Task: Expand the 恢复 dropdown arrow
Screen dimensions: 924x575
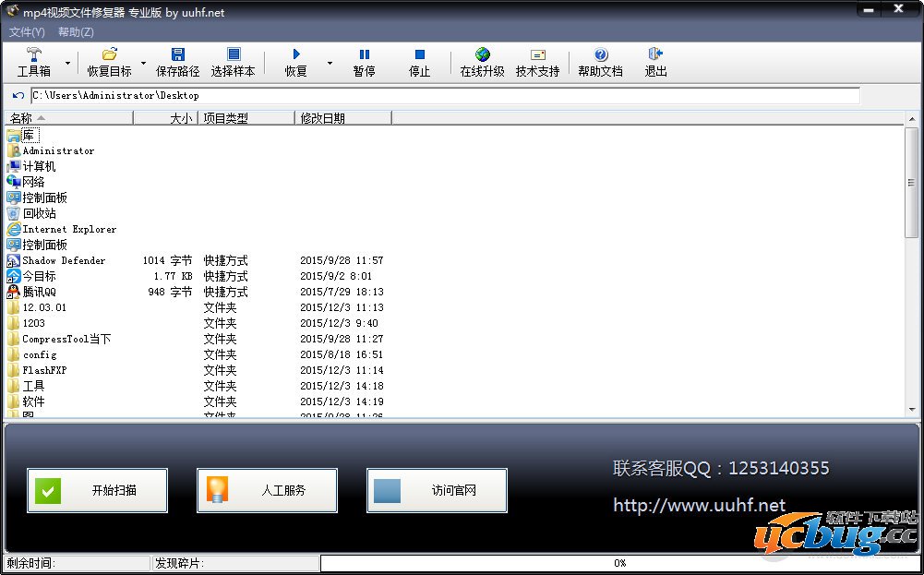Action: 330,64
